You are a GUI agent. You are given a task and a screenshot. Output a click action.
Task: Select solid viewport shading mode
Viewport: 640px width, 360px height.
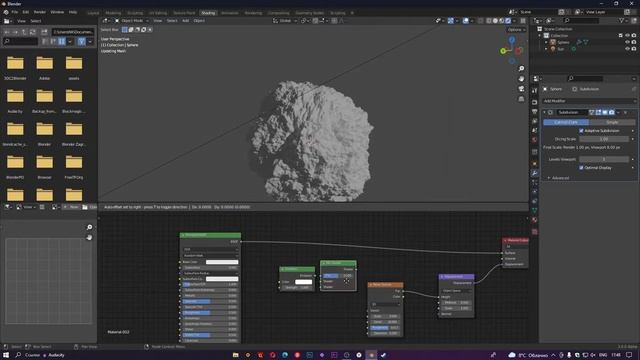coord(495,21)
